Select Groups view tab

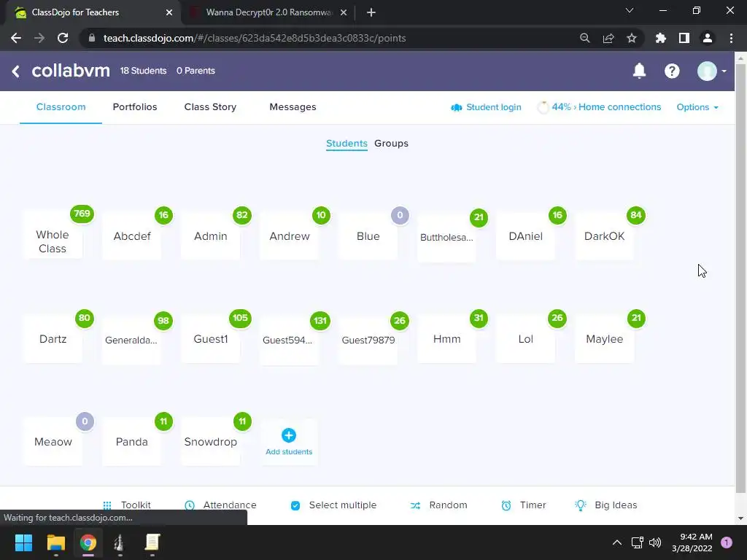click(x=391, y=144)
